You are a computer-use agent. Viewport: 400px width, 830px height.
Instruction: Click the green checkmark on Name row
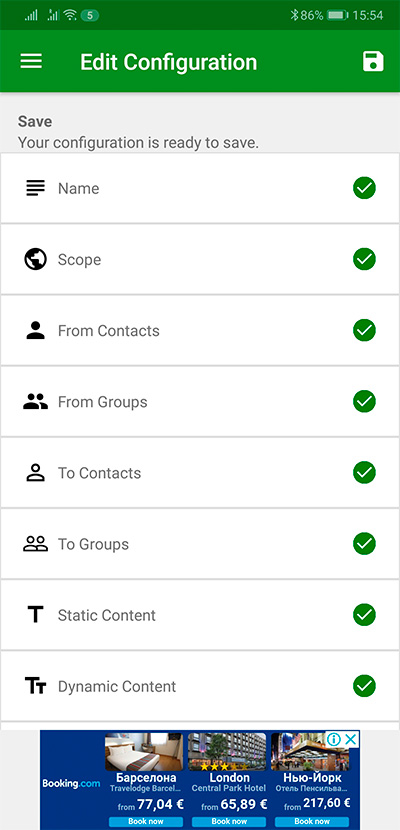364,188
